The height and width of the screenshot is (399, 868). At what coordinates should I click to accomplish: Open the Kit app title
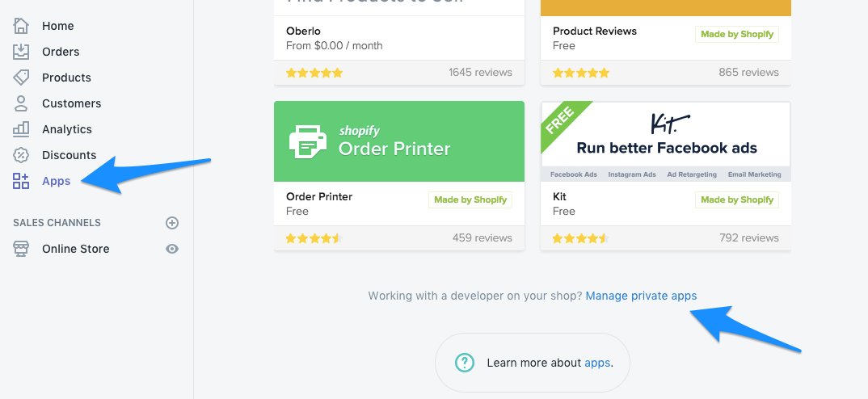(559, 196)
